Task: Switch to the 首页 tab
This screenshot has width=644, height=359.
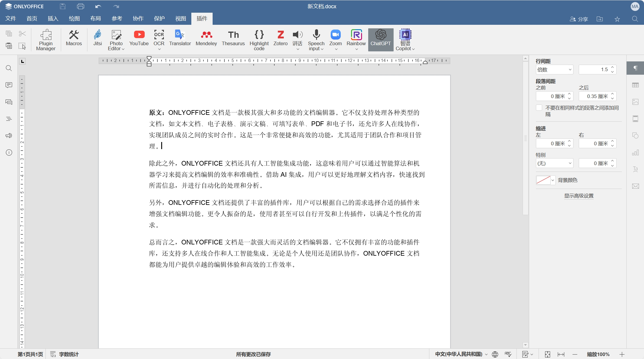Action: click(32, 19)
